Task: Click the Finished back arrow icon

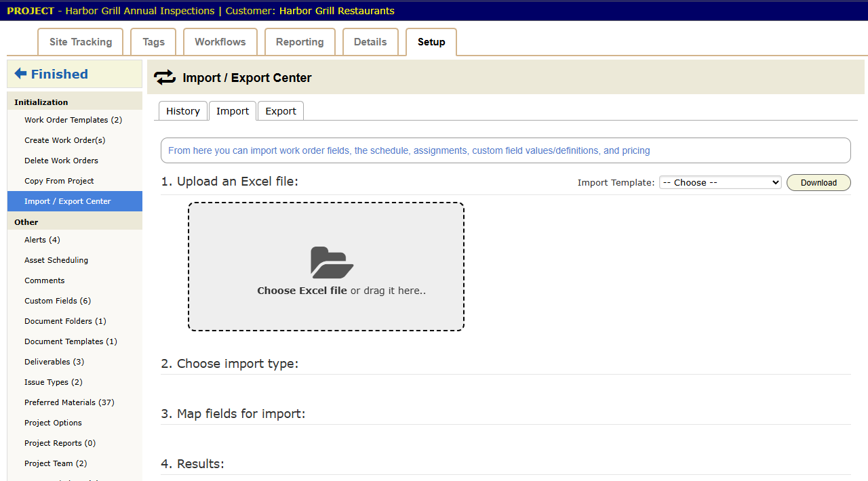Action: pos(20,74)
